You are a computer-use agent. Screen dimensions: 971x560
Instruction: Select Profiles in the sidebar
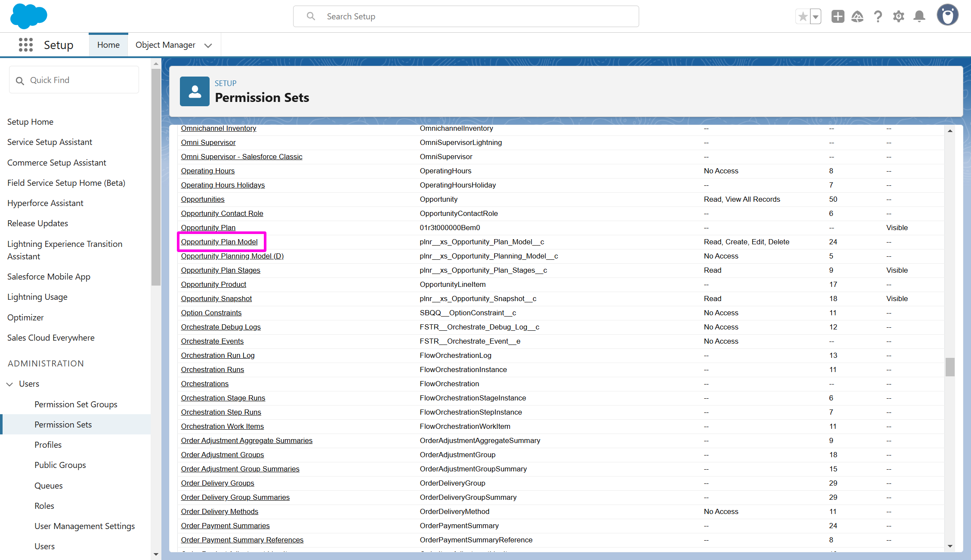point(48,445)
